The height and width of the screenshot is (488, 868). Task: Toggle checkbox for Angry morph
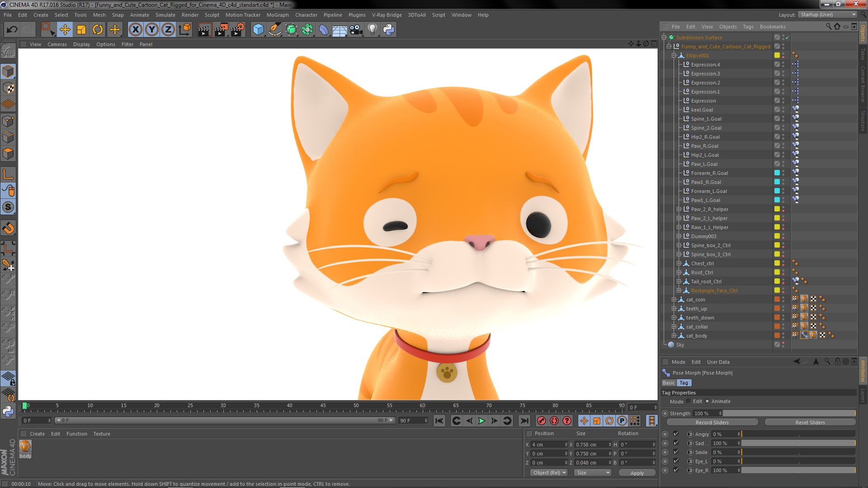click(676, 434)
